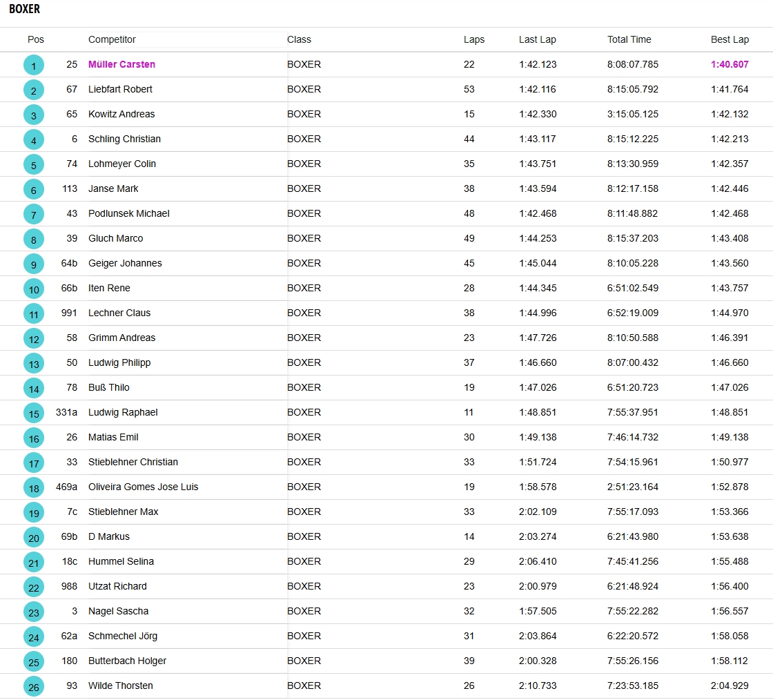This screenshot has height=700, width=773.
Task: Select the position 26 circle badge
Action: click(x=33, y=686)
